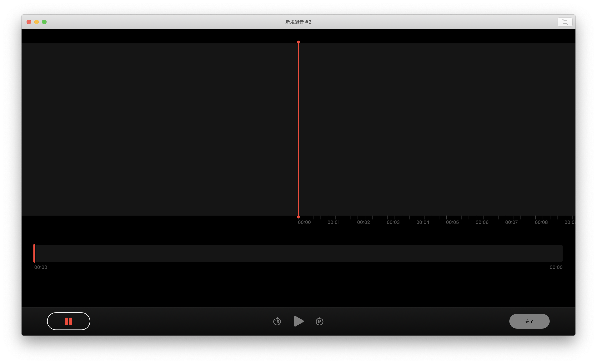This screenshot has width=597, height=364.
Task: Click the overview end time 00:00 label
Action: point(556,267)
